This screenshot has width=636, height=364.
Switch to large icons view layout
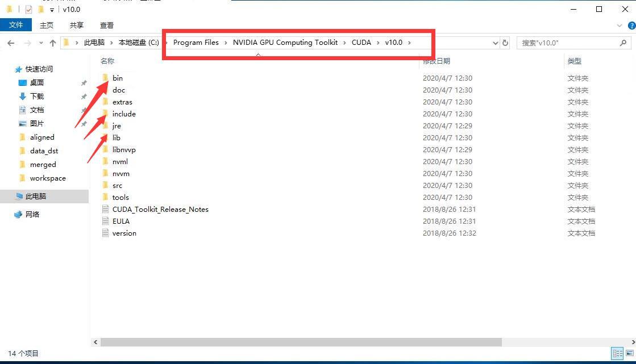coord(630,353)
